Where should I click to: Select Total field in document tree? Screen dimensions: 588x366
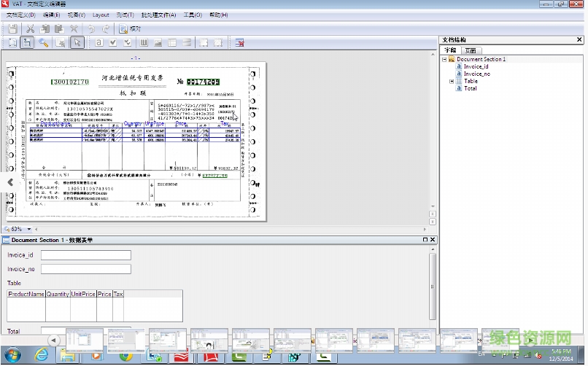click(471, 88)
